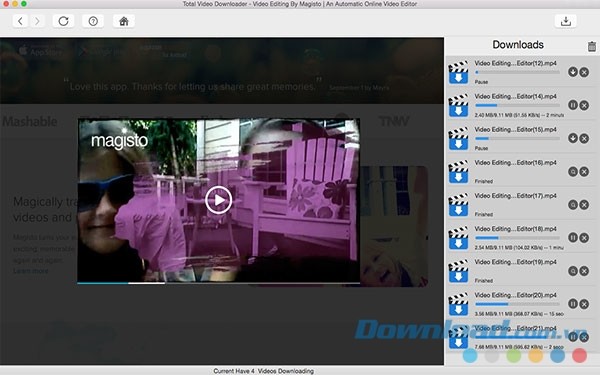The height and width of the screenshot is (375, 600).
Task: Cancel the Editor(18).mp4 download
Action: [x=584, y=238]
